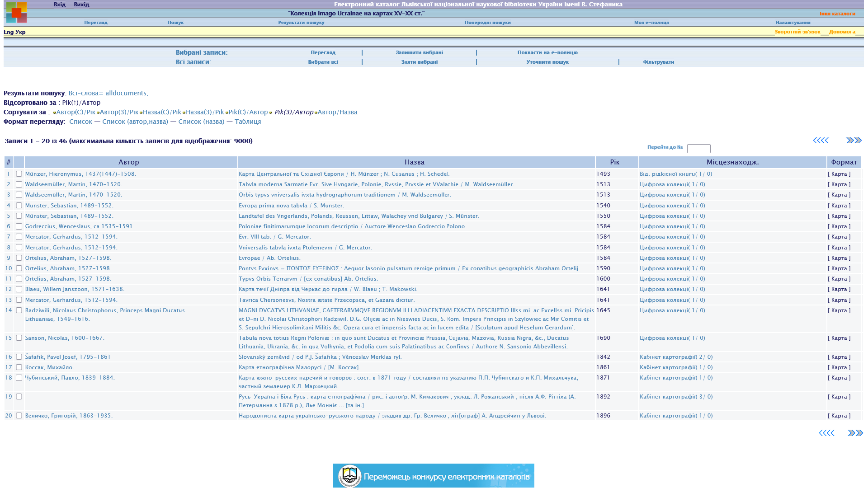The width and height of the screenshot is (868, 488).
Task: Click the Фільтрувати link
Action: click(658, 62)
